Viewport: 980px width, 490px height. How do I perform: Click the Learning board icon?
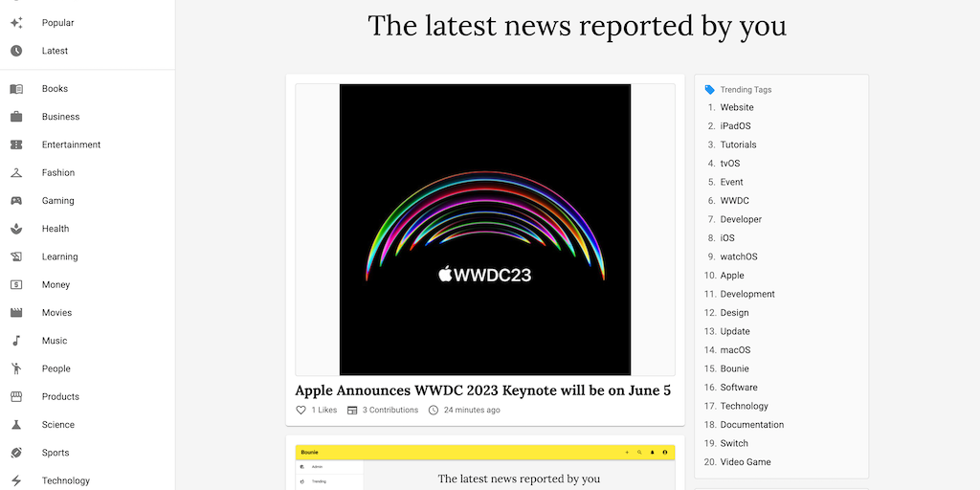pos(16,256)
